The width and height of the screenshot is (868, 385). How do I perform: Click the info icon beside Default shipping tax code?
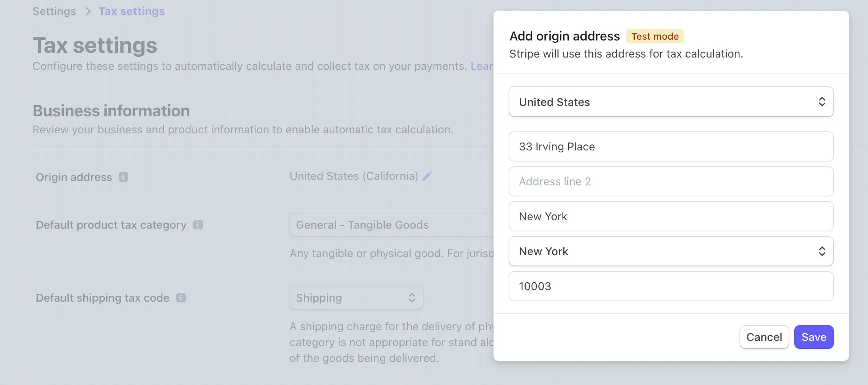[181, 298]
